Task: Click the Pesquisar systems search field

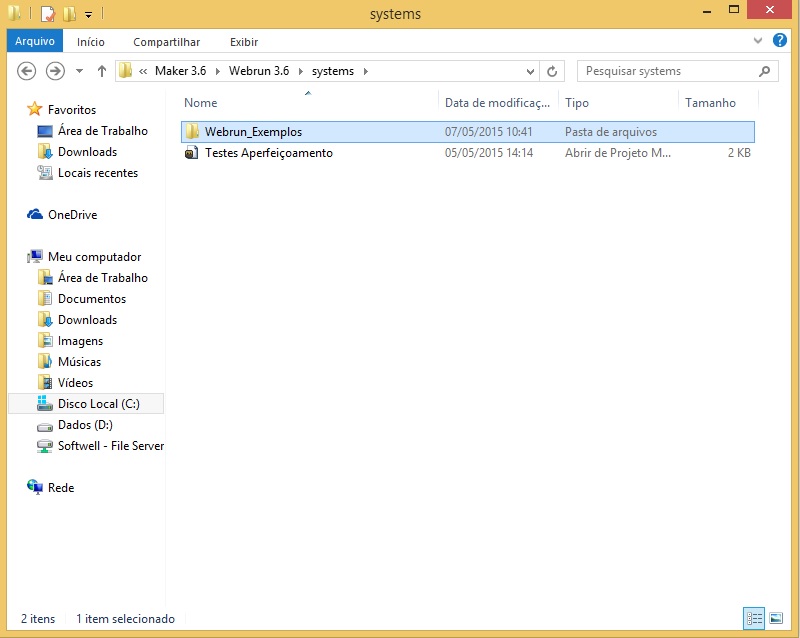Action: [665, 71]
